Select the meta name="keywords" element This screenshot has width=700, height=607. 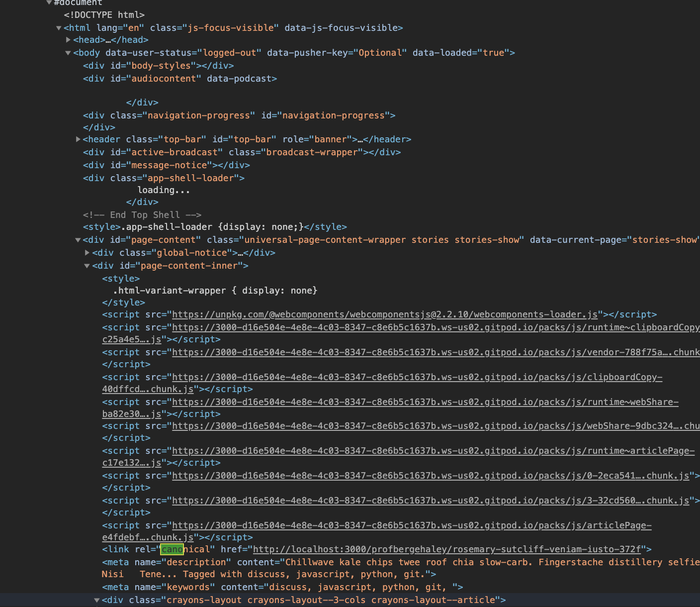[x=282, y=587]
